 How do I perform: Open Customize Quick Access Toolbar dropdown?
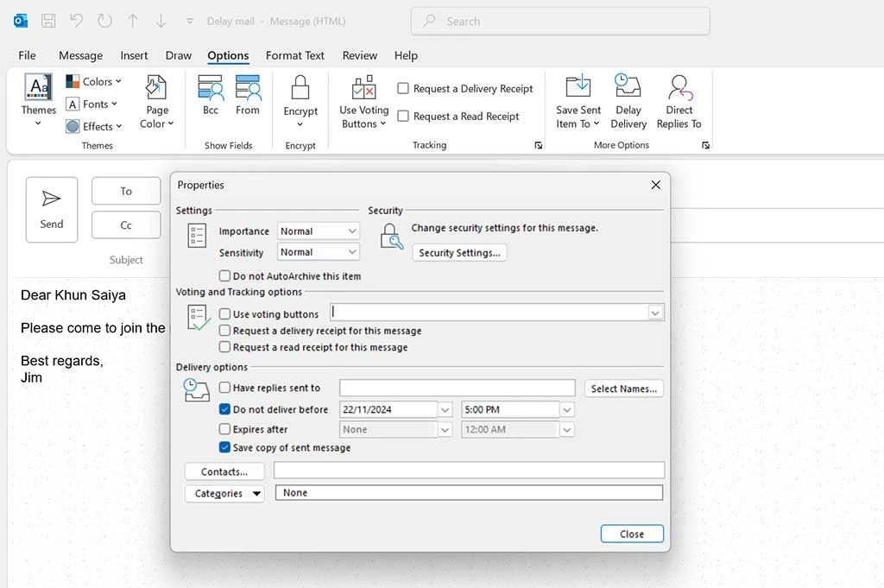pos(190,22)
